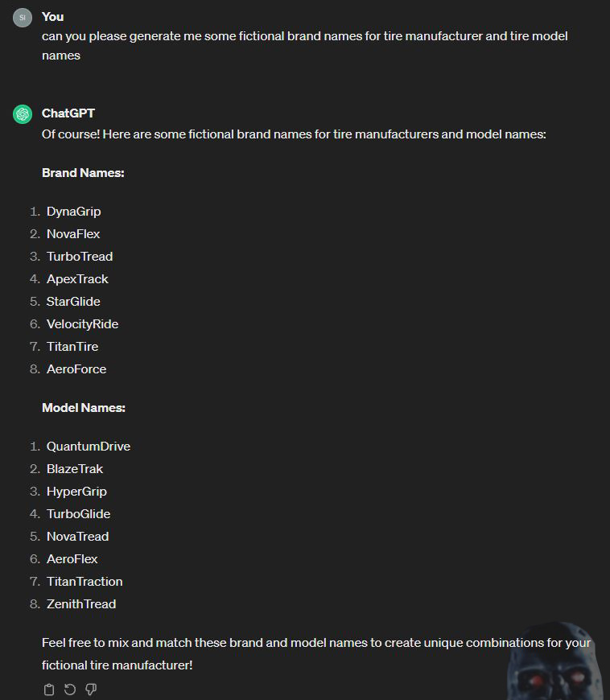Screen dimensions: 610x700
Task: Click the ZenithTread model name
Action: click(81, 604)
